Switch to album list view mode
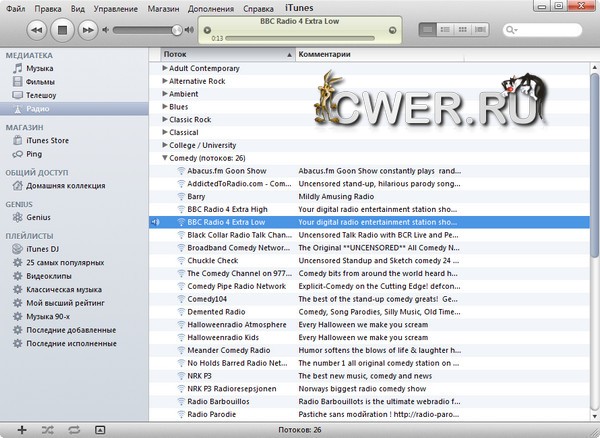600x438 pixels. [x=445, y=29]
